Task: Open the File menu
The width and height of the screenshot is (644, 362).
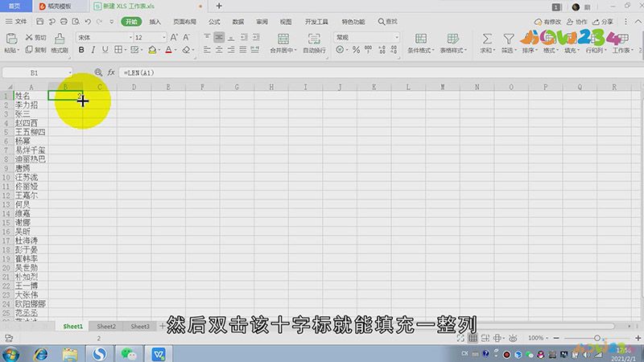Action: click(16, 22)
